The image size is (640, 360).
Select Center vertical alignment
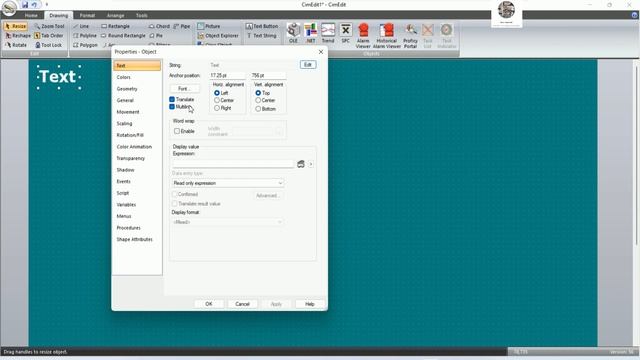[x=258, y=100]
